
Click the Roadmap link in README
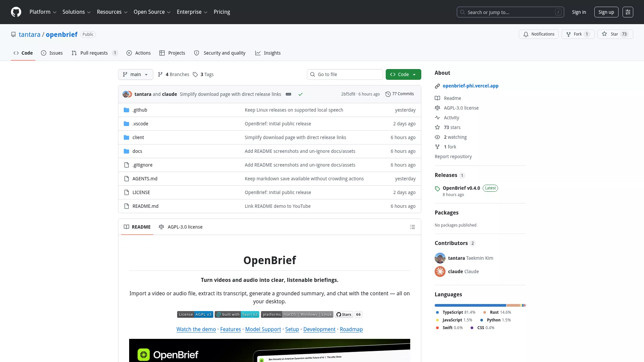coord(351,329)
